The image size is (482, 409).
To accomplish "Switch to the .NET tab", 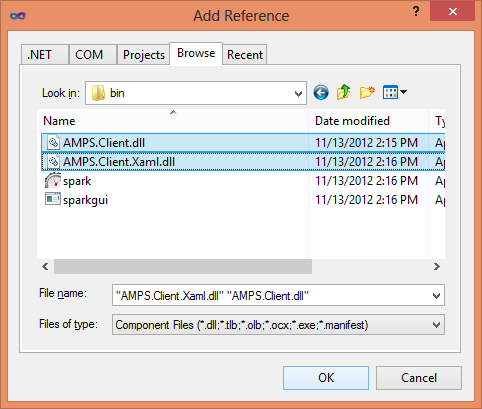I will click(45, 54).
